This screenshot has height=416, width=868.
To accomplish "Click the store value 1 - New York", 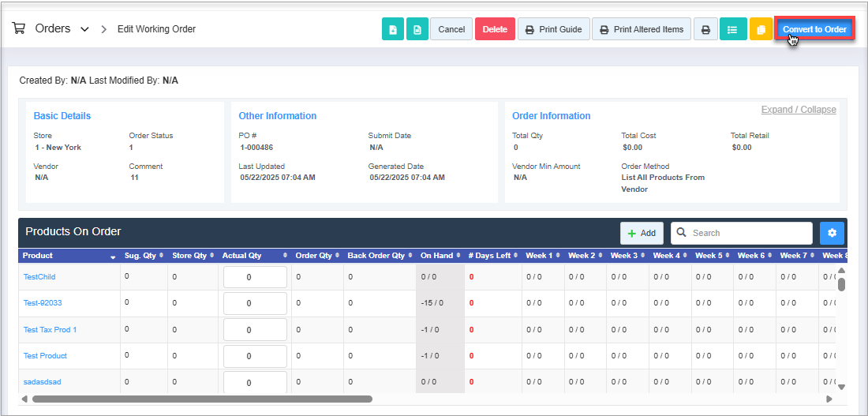I will point(58,148).
